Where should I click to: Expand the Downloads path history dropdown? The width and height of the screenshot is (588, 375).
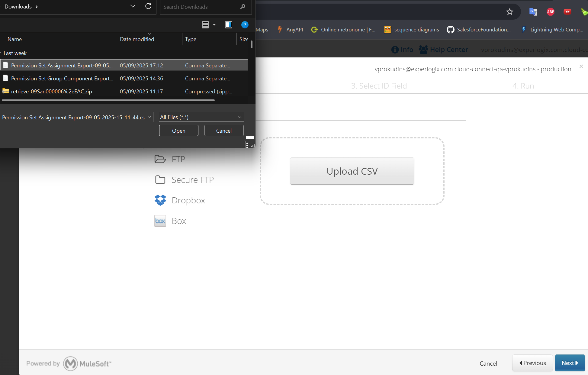pos(133,6)
